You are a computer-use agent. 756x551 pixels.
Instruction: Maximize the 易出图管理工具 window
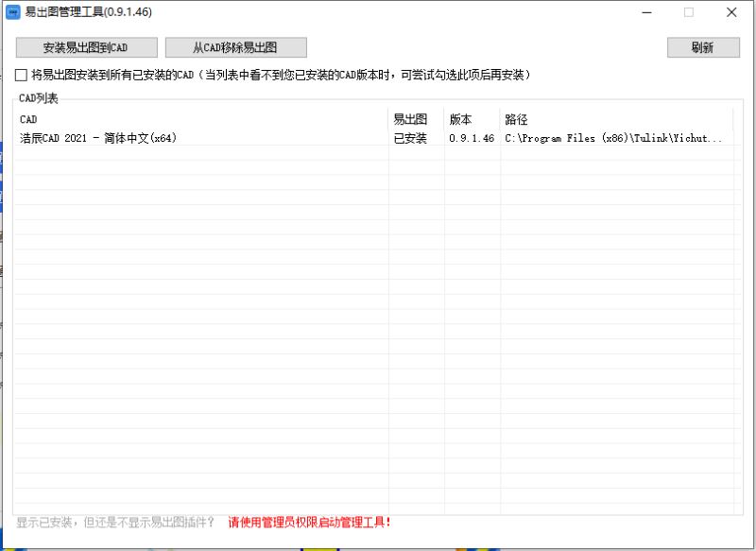[689, 12]
